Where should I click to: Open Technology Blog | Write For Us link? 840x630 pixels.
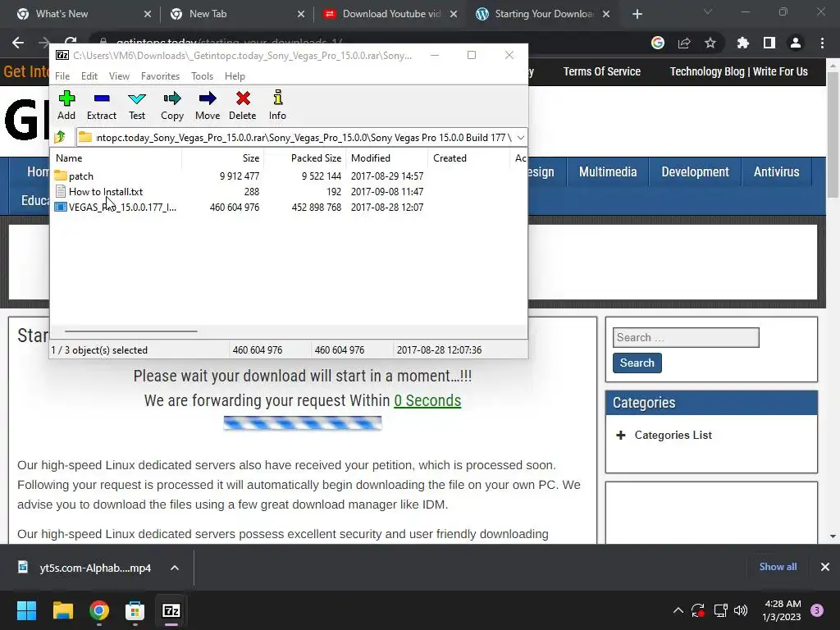739,71
